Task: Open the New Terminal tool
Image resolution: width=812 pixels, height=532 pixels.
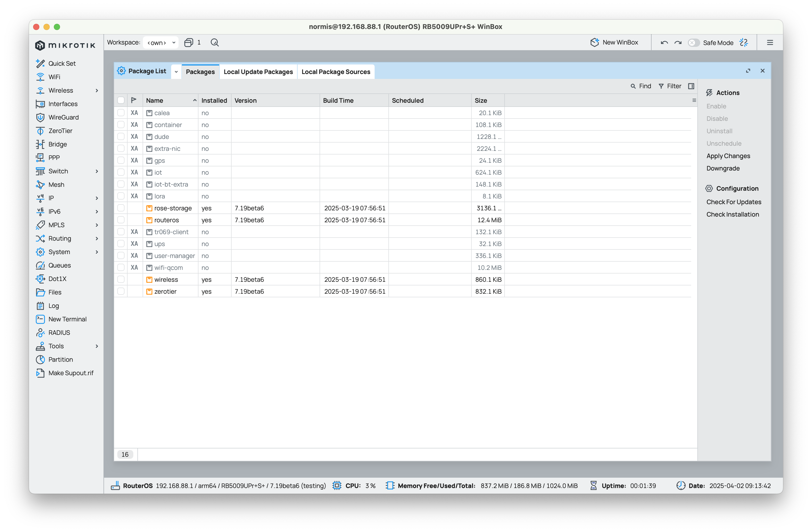Action: [68, 319]
